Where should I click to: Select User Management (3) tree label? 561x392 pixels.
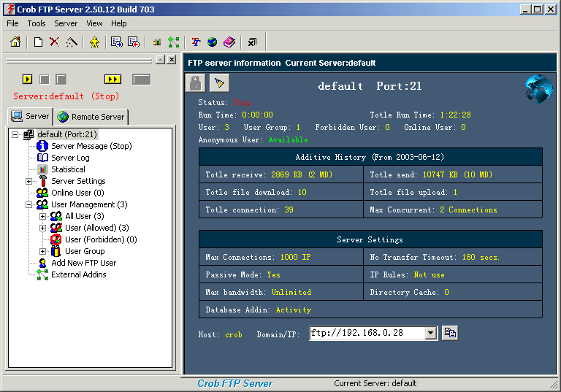(x=89, y=204)
